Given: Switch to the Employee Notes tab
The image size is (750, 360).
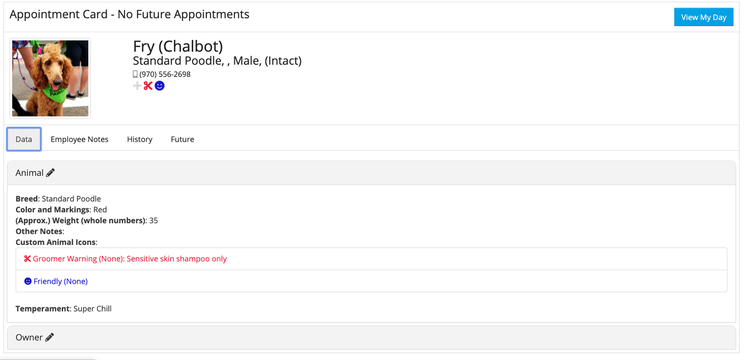Looking at the screenshot, I should tap(79, 140).
